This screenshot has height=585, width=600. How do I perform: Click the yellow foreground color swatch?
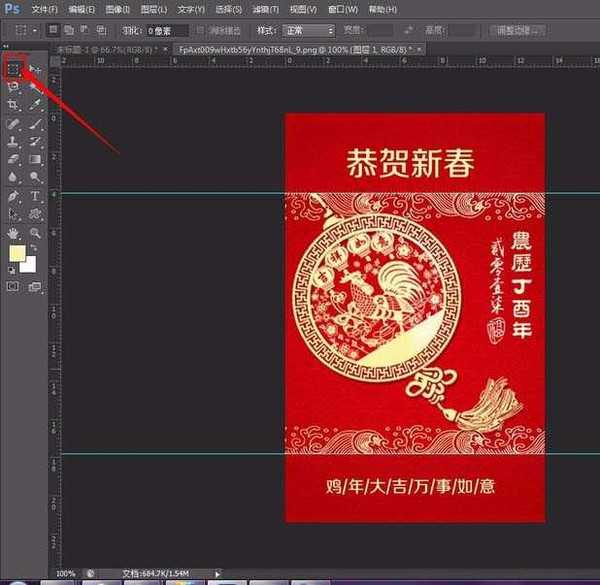16,254
